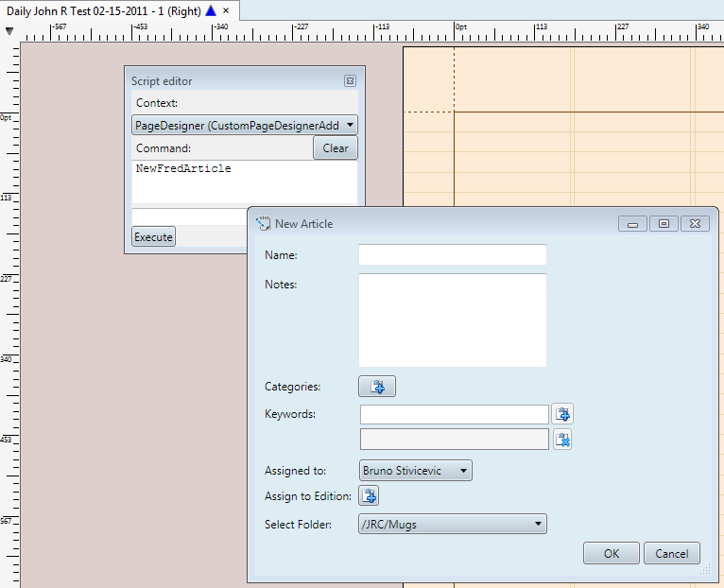Image resolution: width=724 pixels, height=588 pixels.
Task: Close the Daily John R Test tab
Action: tap(226, 10)
